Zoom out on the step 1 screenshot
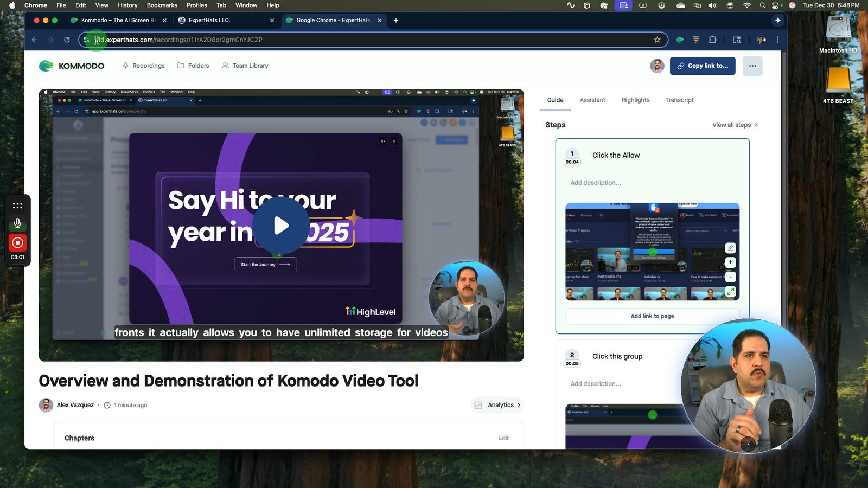The image size is (868, 488). pos(731,277)
